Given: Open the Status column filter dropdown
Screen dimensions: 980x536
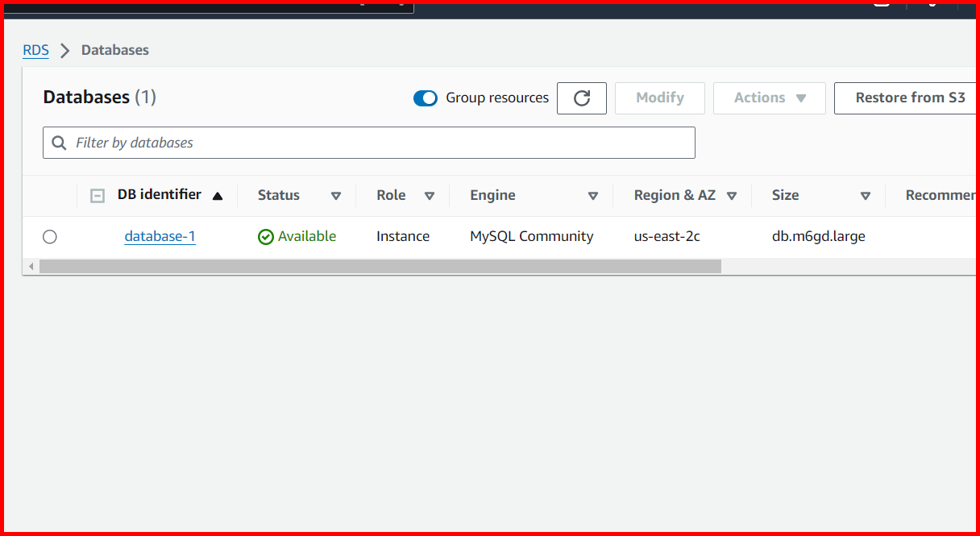Looking at the screenshot, I should (336, 195).
